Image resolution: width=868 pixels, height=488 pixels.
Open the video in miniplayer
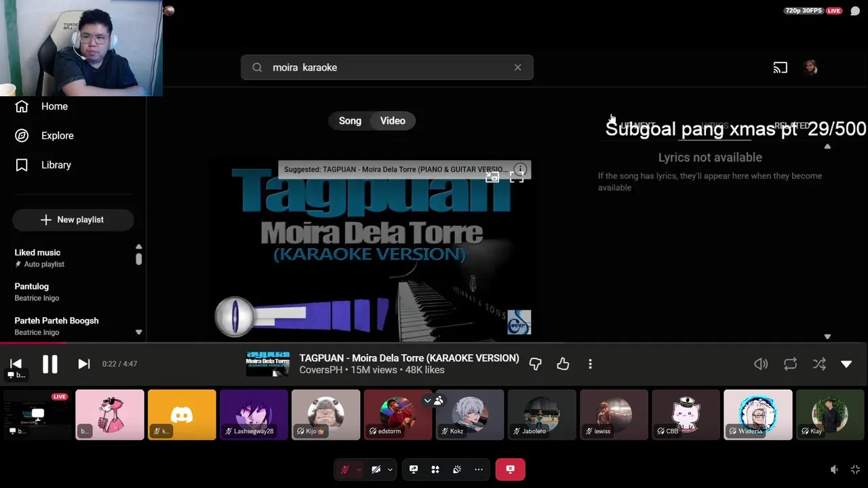click(x=492, y=178)
